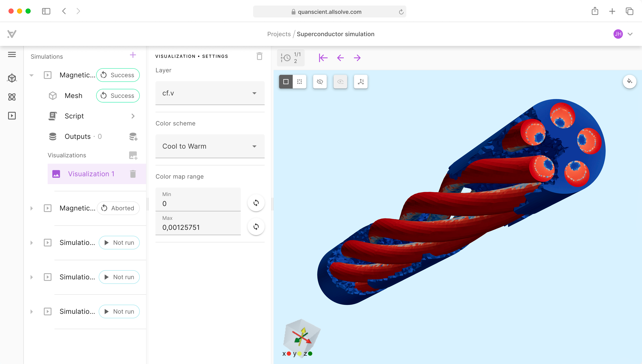Click the Projects breadcrumb link
This screenshot has width=642, height=364.
click(x=279, y=34)
